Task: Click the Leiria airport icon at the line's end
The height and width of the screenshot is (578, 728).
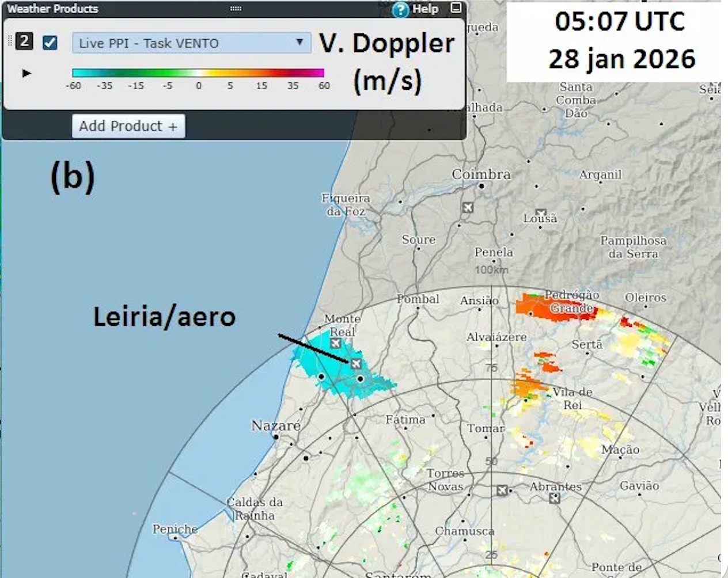Action: pyautogui.click(x=356, y=364)
